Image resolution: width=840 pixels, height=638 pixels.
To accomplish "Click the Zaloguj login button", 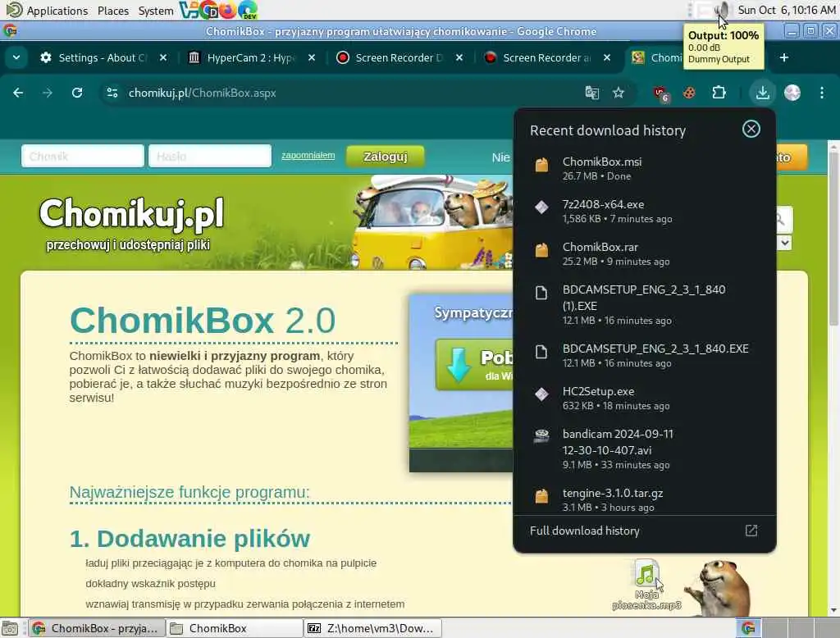I will (x=386, y=157).
